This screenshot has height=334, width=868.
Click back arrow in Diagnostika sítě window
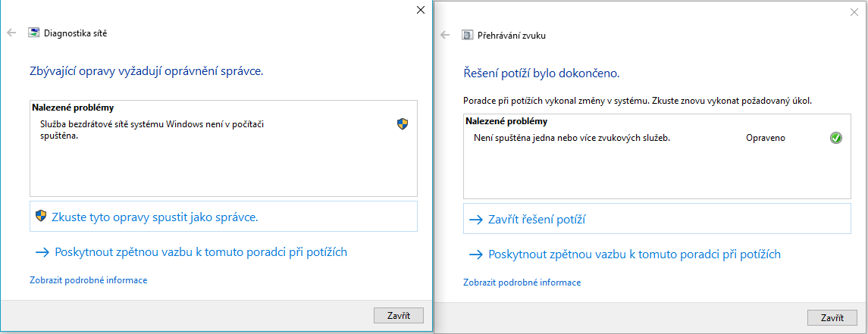click(11, 33)
